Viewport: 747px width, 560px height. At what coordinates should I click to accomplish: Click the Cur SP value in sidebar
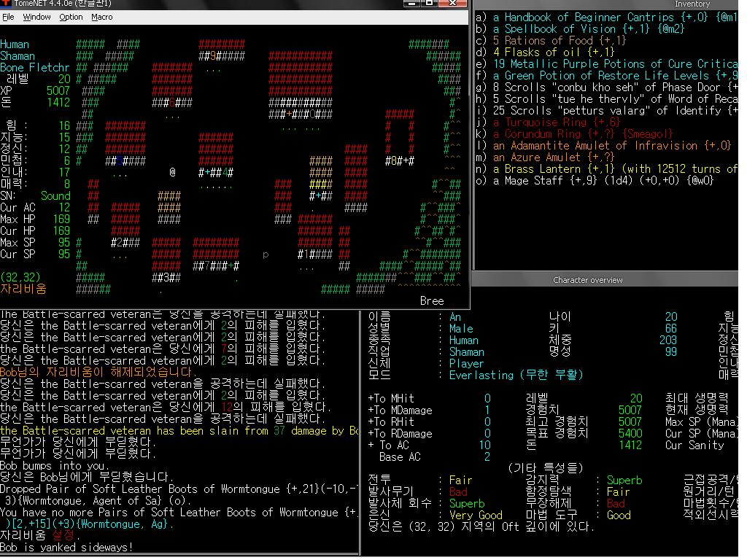tap(64, 254)
